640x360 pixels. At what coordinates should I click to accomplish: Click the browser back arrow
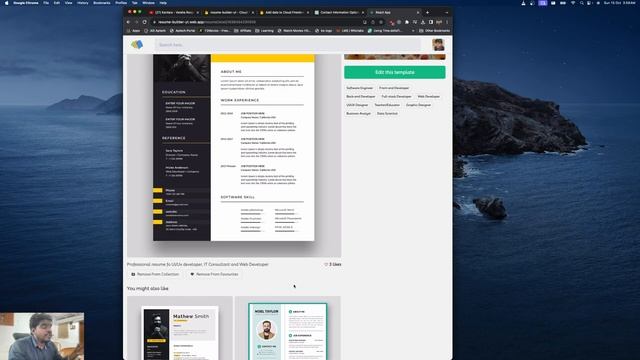pos(128,22)
